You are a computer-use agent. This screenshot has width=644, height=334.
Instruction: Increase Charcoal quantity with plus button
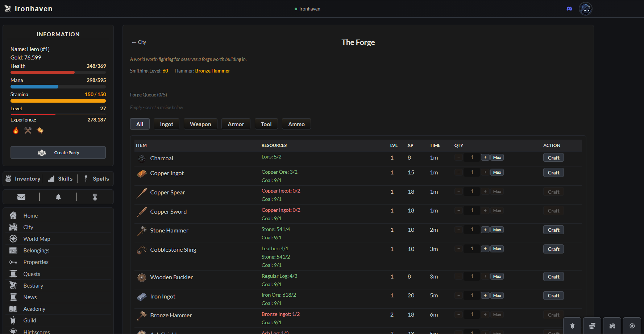pos(485,157)
